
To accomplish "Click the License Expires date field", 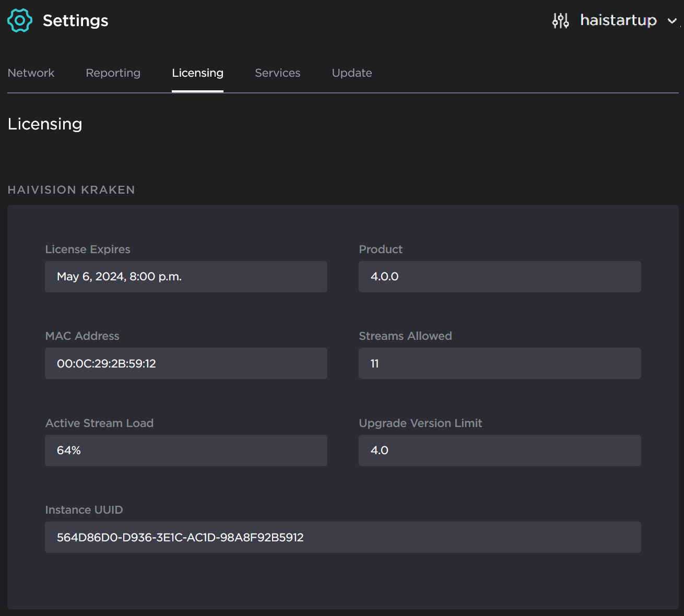I will [x=186, y=277].
